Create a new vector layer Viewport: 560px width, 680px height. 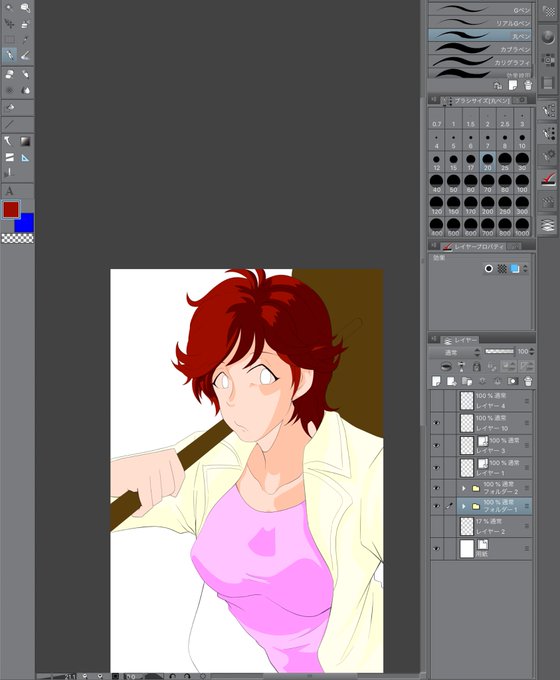click(x=452, y=381)
